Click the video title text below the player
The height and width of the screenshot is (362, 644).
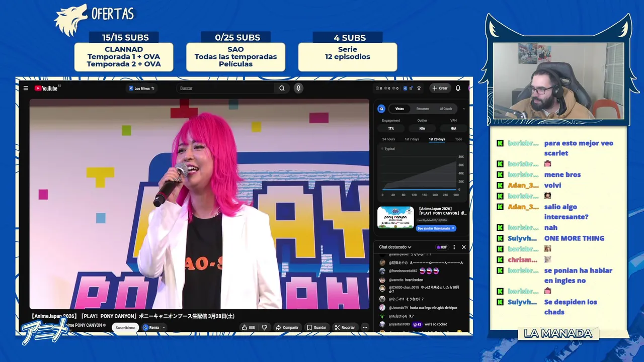point(132,316)
